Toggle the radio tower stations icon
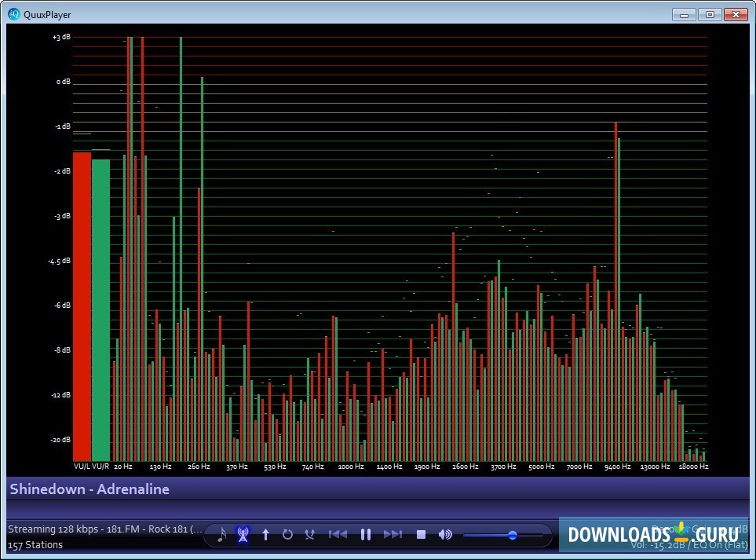 [x=243, y=534]
